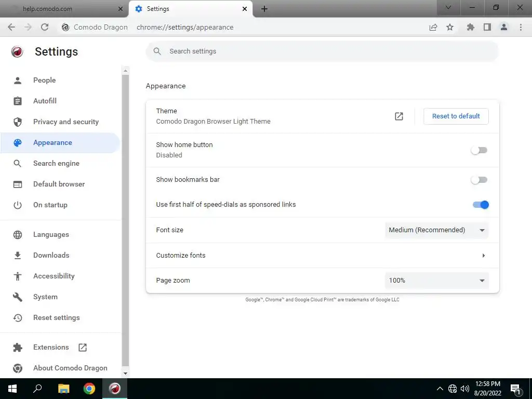
Task: Launch Google Chrome from taskbar
Action: pos(89,389)
